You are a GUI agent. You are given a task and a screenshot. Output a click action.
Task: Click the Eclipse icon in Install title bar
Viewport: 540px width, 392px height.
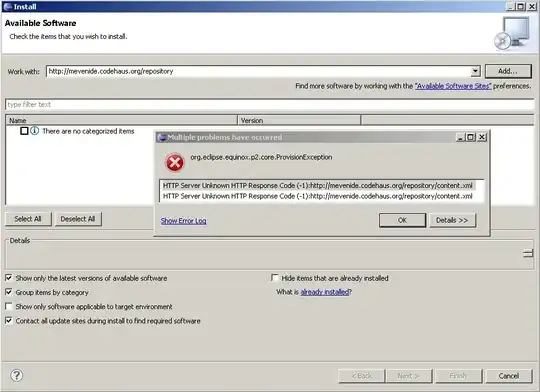click(x=8, y=6)
